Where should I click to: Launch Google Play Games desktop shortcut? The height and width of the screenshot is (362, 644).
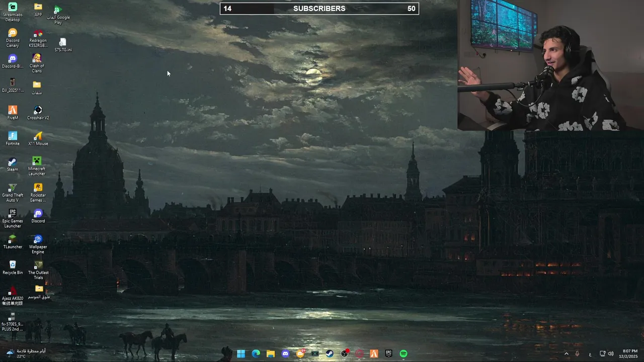click(58, 15)
